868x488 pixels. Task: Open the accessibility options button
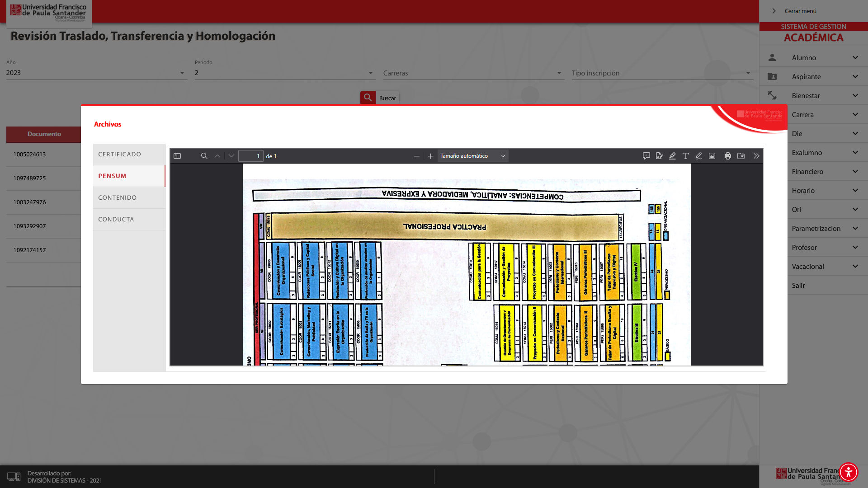[x=848, y=472]
